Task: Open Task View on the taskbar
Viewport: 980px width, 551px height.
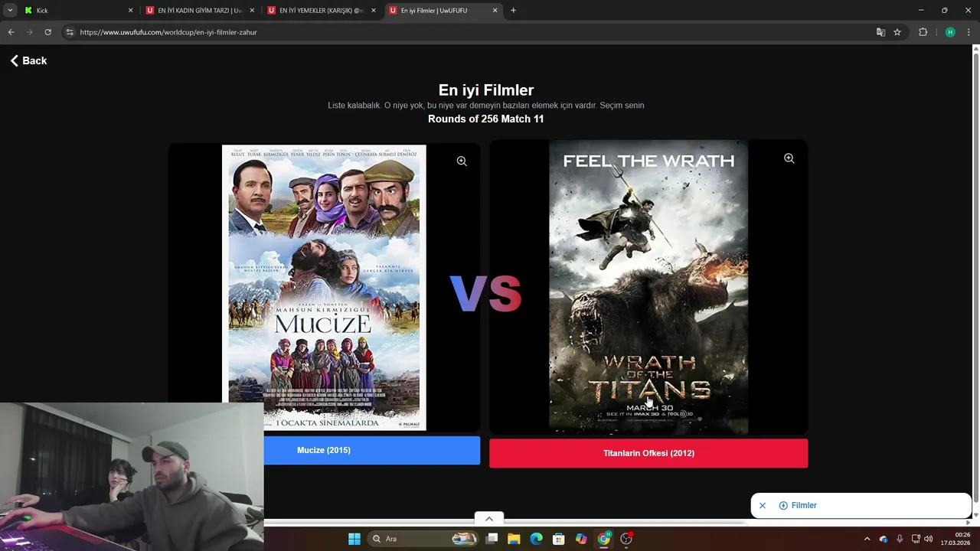Action: [x=492, y=539]
